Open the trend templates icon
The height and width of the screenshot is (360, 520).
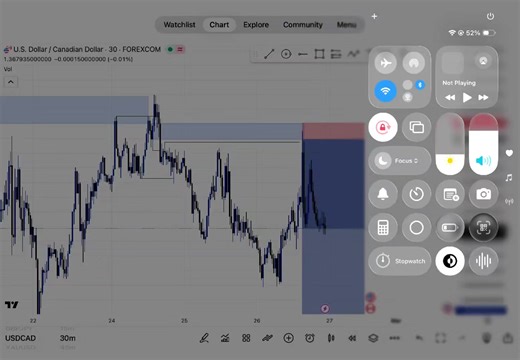[267, 338]
